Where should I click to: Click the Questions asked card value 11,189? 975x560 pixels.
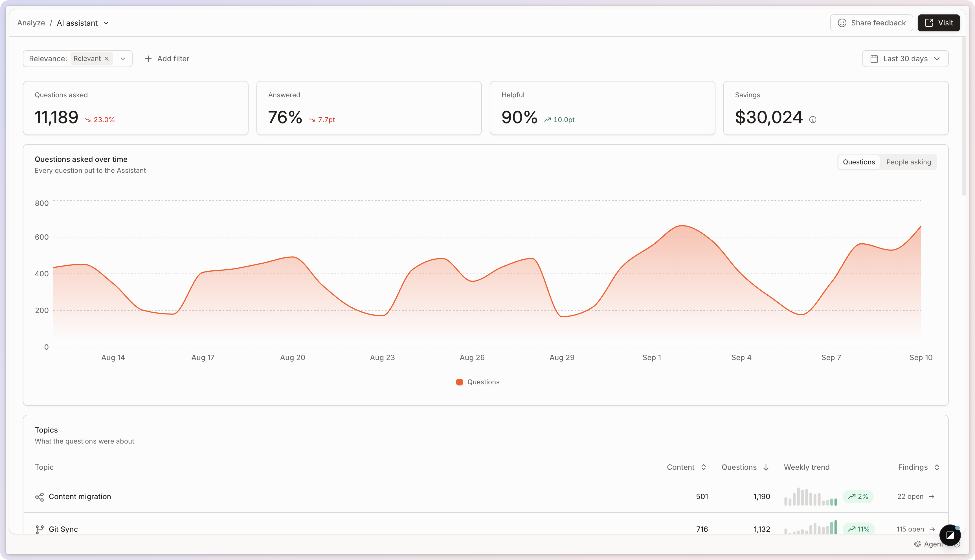pyautogui.click(x=56, y=117)
